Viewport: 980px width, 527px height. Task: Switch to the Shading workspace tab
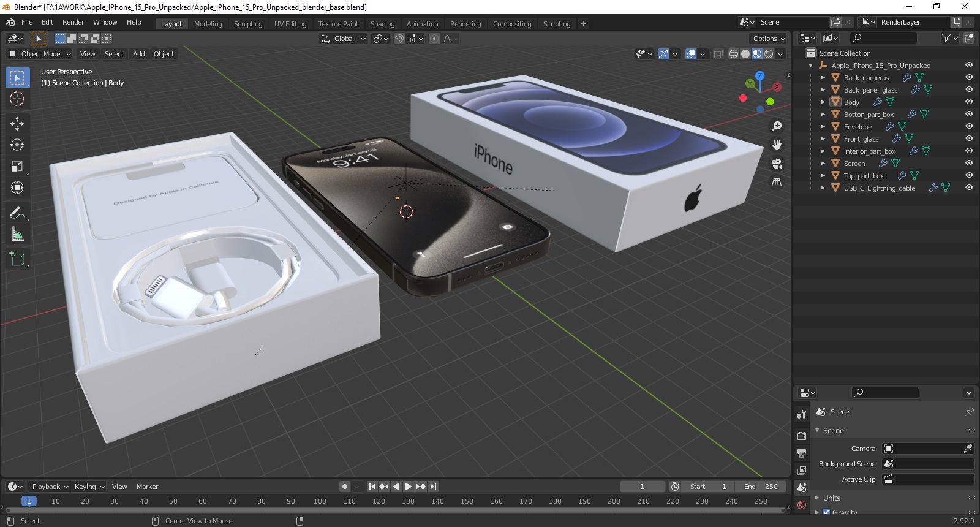tap(382, 24)
